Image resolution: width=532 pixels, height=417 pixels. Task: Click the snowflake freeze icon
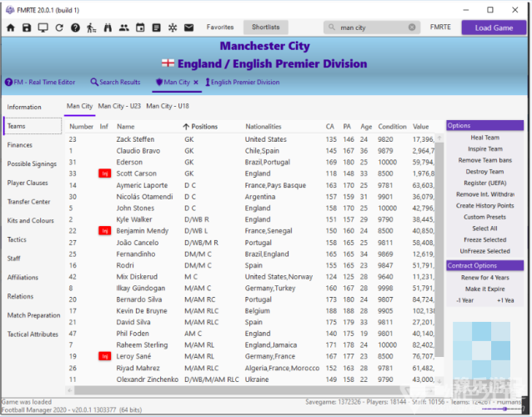click(173, 28)
